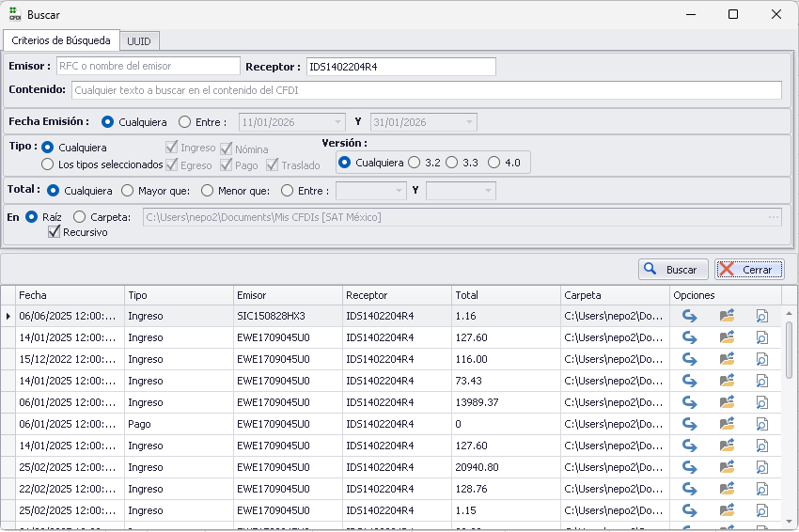Viewport: 799px width, 532px height.
Task: Click the Buscar button
Action: click(672, 270)
